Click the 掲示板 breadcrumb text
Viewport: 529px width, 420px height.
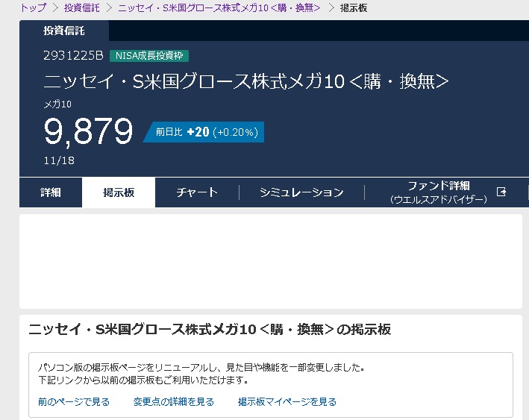tap(353, 7)
